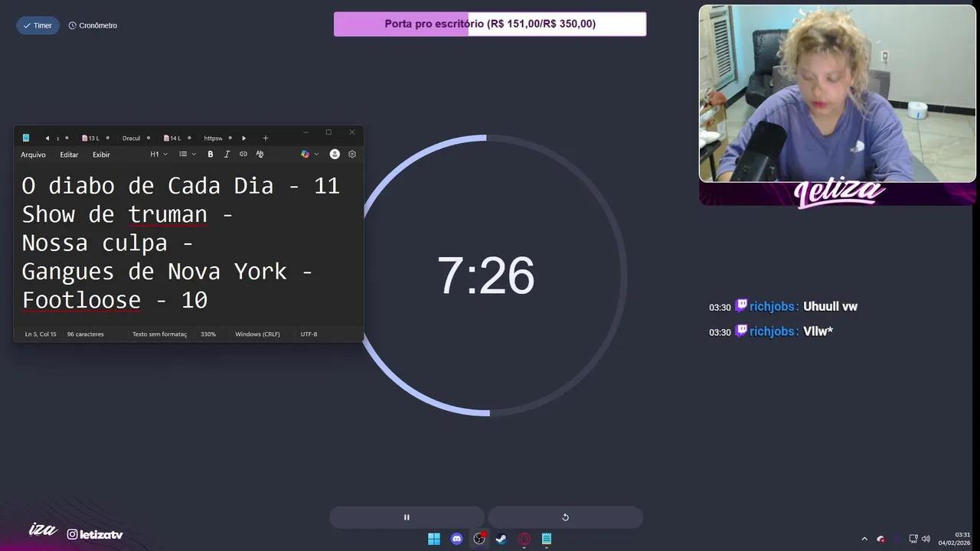Click the Notepad app icon in title bar
This screenshot has width=980, height=551.
[x=26, y=139]
